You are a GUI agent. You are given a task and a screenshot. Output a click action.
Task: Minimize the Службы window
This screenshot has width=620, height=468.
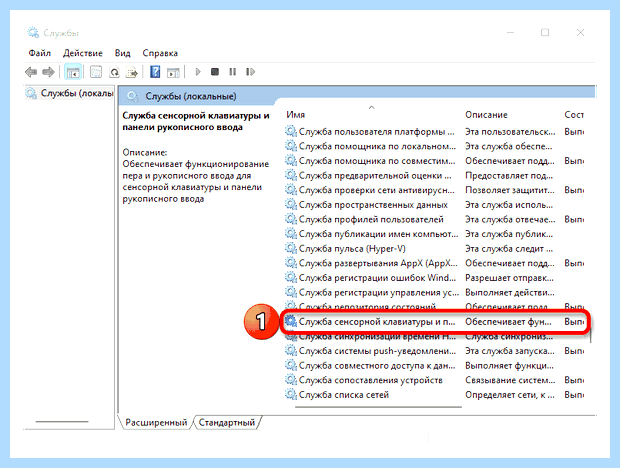[x=510, y=32]
